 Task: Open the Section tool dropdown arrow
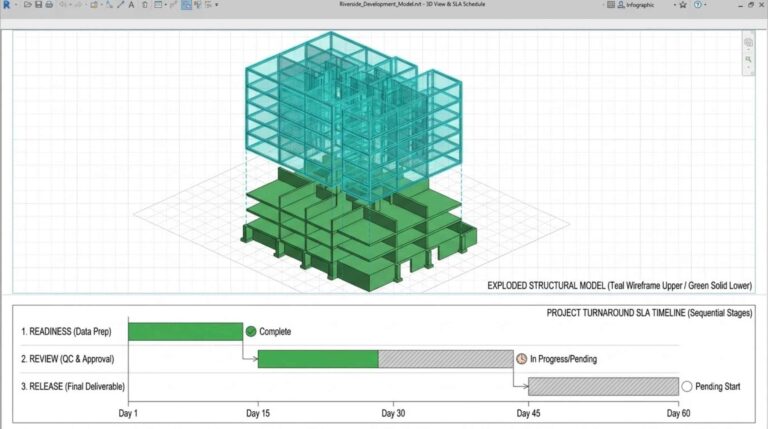(166, 5)
